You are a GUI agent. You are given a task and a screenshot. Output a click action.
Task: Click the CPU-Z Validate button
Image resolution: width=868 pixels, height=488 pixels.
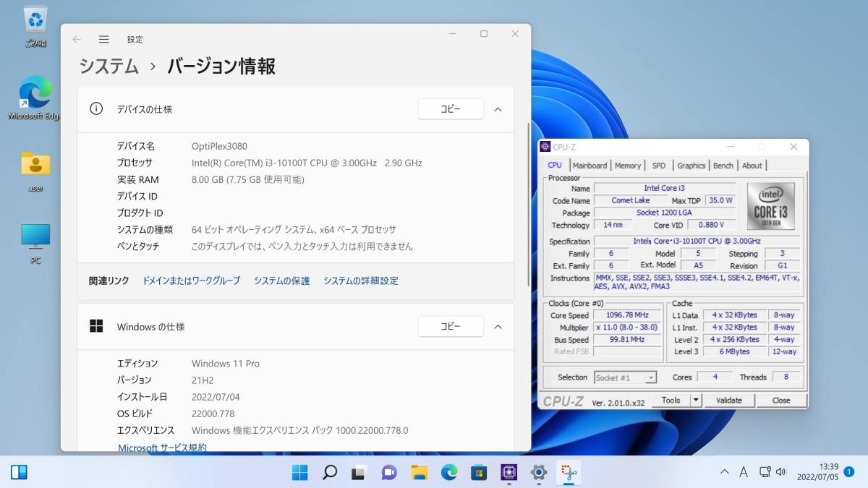(729, 400)
